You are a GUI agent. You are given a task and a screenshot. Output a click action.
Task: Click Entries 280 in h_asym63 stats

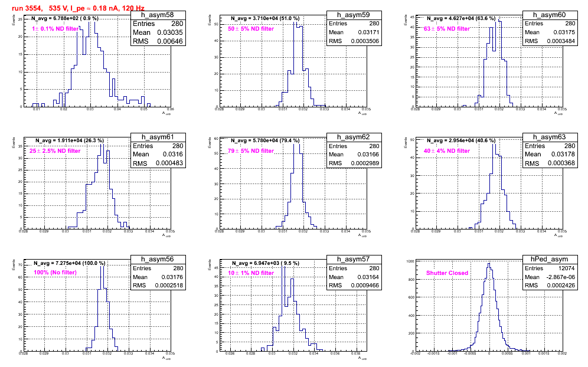[550, 146]
